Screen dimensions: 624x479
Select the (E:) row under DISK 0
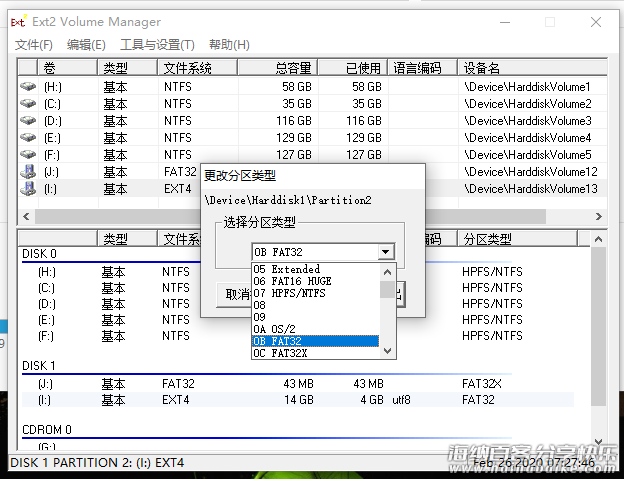coord(298,319)
